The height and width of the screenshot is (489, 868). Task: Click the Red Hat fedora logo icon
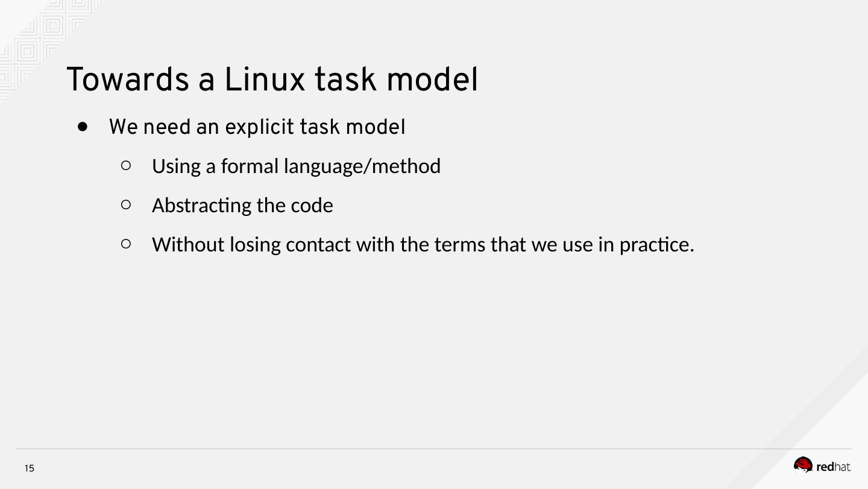[803, 465]
